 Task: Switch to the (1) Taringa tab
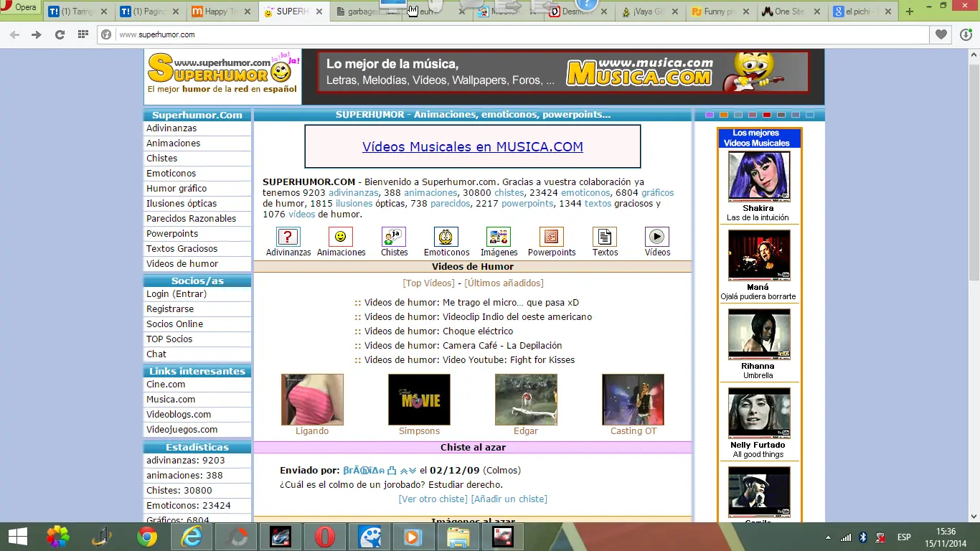click(80, 11)
